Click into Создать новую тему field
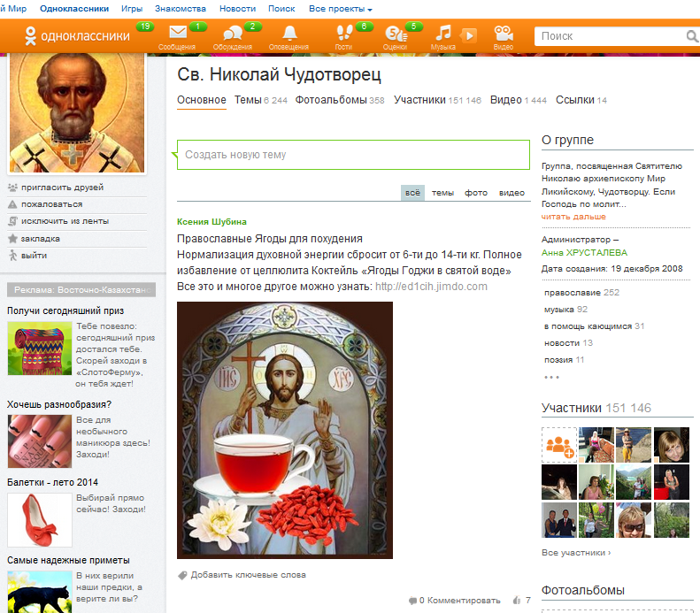Viewport: 700px width, 613px height. [x=353, y=155]
